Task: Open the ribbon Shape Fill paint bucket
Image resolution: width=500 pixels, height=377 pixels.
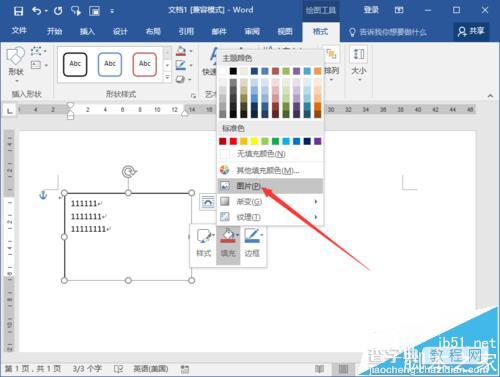Action: pos(181,51)
